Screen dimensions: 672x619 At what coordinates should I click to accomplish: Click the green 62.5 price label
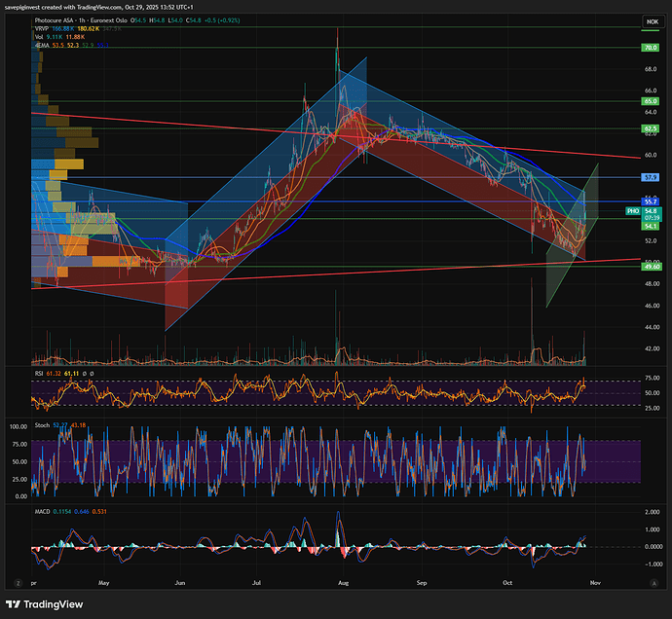(650, 127)
